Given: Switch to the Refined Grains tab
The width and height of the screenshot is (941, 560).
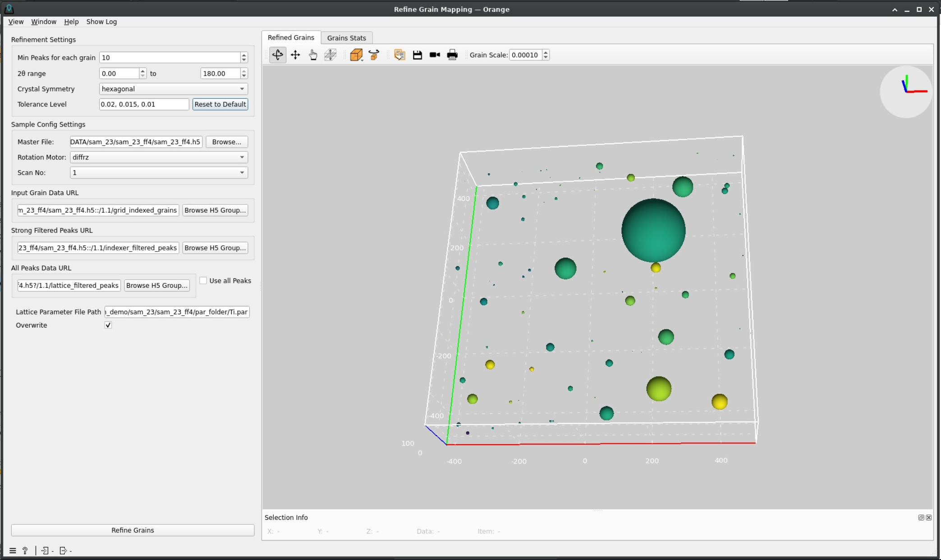Looking at the screenshot, I should pyautogui.click(x=291, y=37).
